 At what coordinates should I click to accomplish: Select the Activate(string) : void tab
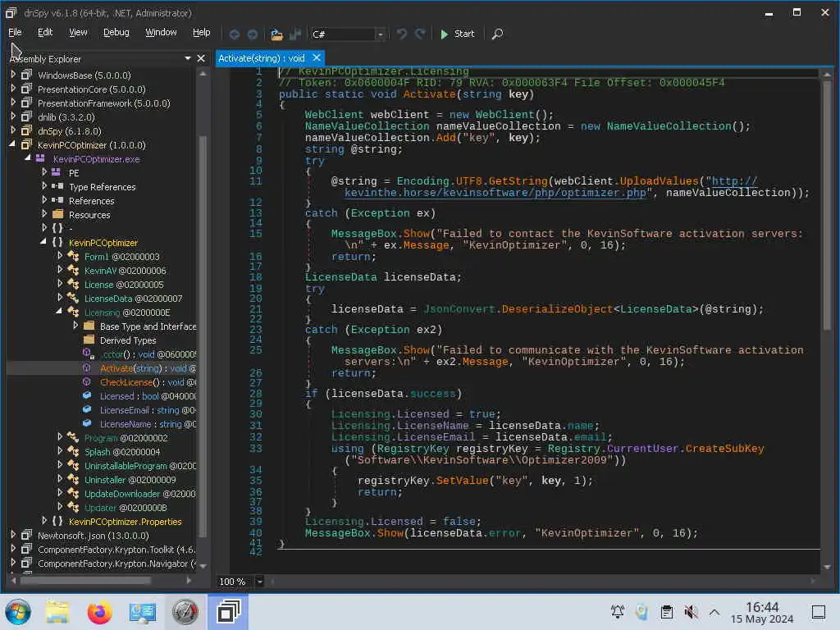pos(262,58)
